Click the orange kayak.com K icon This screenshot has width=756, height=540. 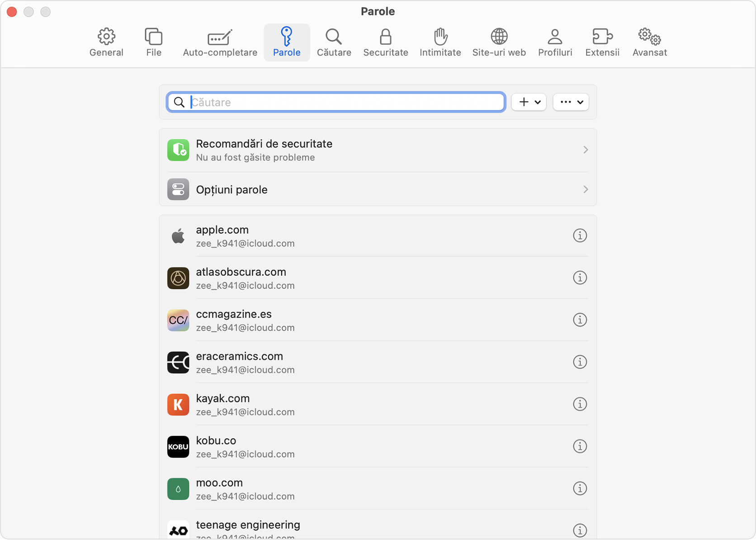tap(178, 404)
